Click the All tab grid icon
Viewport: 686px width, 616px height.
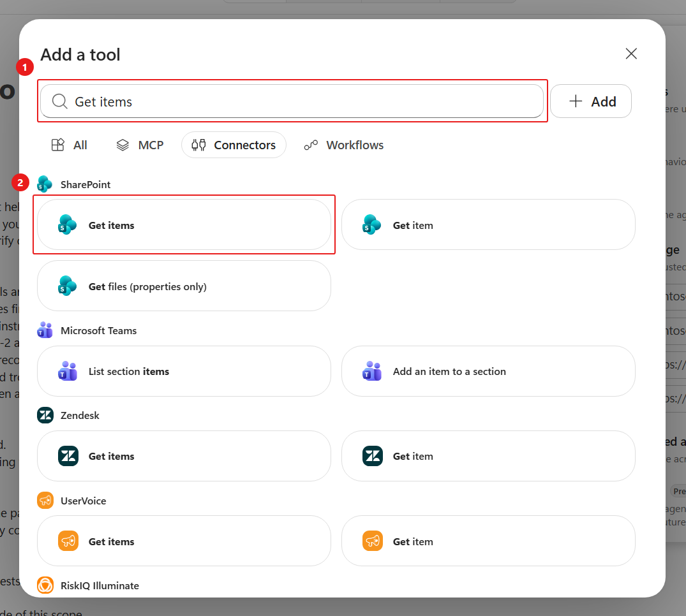(x=57, y=145)
